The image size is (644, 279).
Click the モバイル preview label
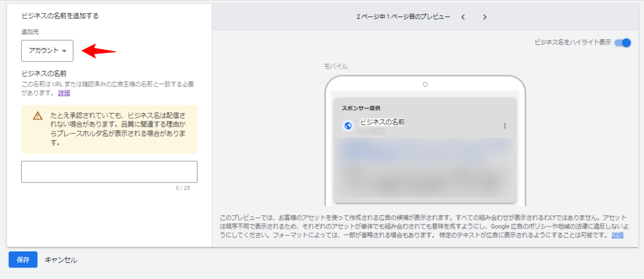click(336, 66)
